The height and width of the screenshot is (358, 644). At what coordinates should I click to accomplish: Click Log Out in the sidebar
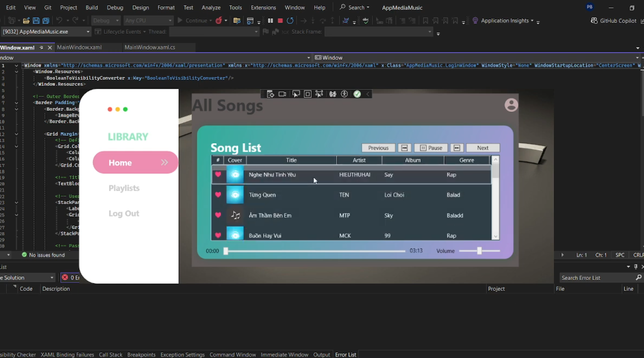(124, 213)
